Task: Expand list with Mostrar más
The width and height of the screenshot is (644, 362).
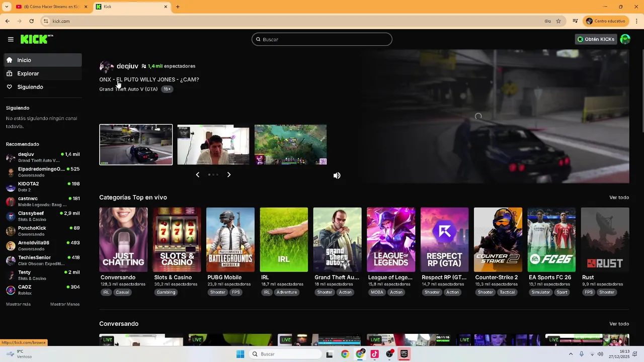Action: click(18, 304)
